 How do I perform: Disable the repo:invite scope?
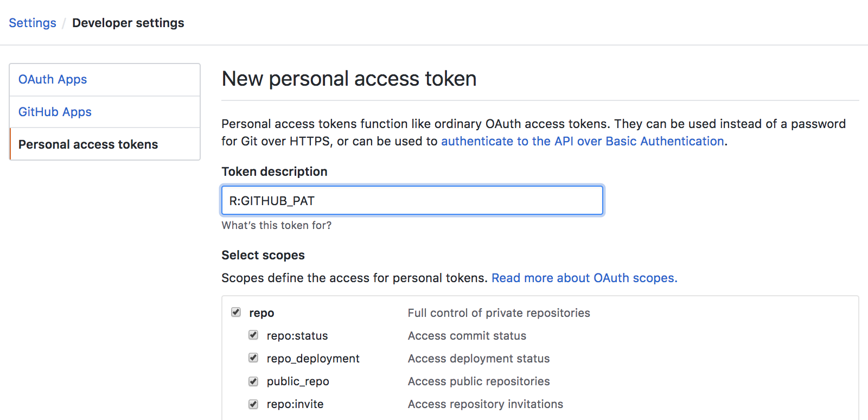[253, 404]
